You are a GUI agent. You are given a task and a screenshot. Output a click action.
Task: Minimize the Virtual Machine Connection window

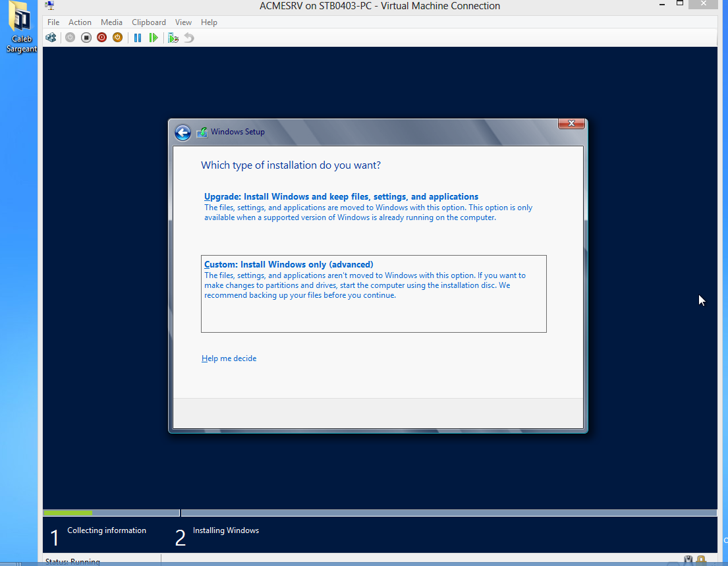tap(661, 4)
